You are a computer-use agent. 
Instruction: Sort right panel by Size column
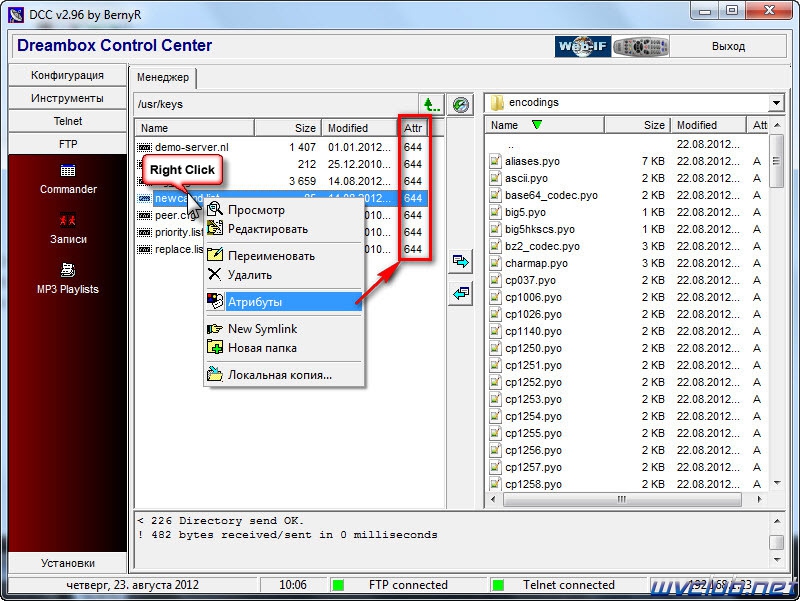point(636,125)
